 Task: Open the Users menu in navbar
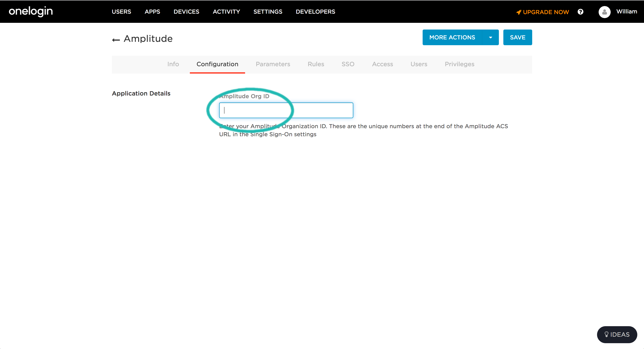coord(121,11)
